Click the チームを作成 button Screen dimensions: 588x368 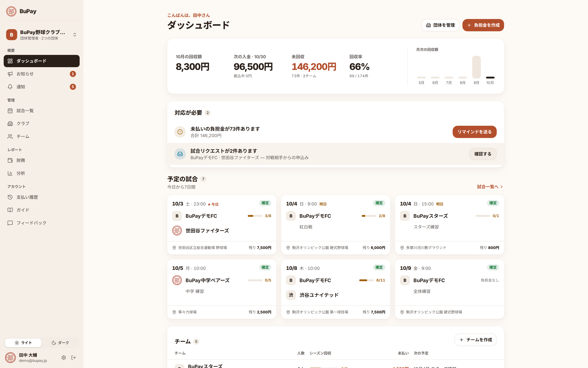[475, 340]
